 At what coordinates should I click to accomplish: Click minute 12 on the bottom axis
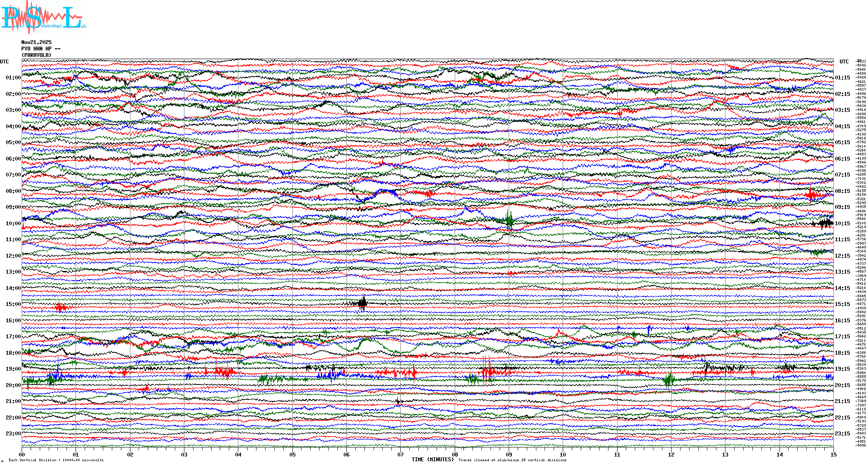[x=671, y=454]
